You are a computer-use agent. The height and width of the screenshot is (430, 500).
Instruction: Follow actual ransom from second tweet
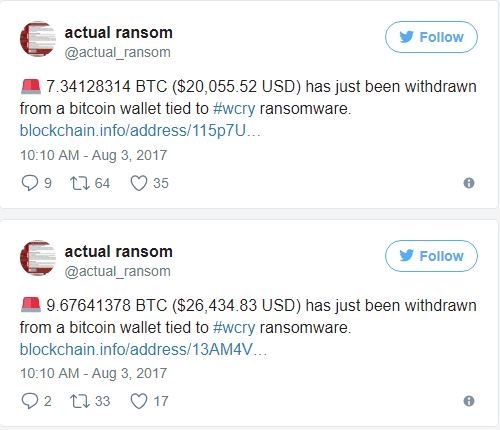431,256
